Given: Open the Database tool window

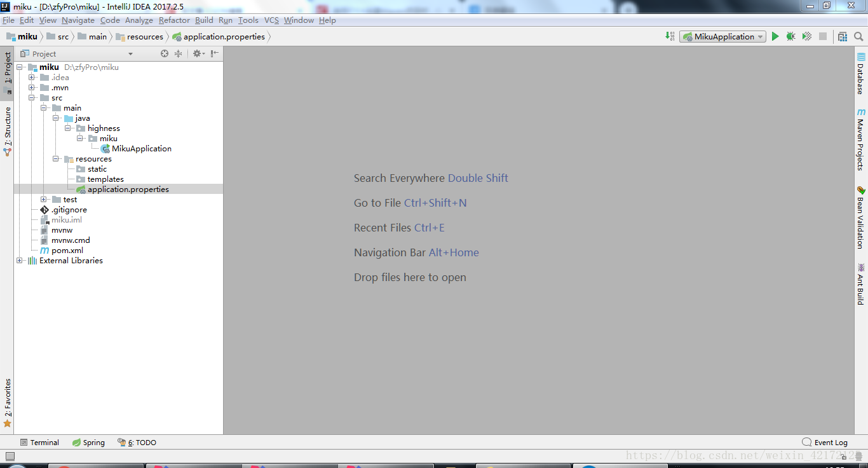Looking at the screenshot, I should [861, 73].
